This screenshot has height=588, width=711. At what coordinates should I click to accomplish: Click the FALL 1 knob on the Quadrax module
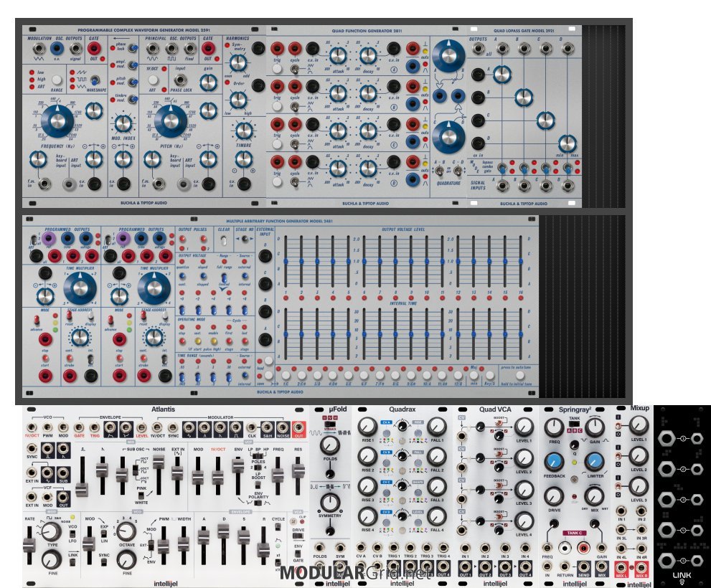pyautogui.click(x=437, y=427)
